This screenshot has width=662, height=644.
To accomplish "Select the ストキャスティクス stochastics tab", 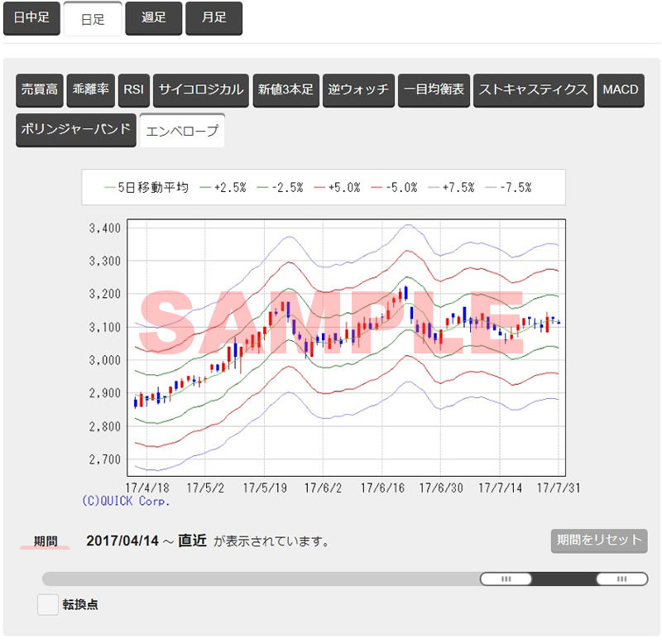I will (x=533, y=90).
